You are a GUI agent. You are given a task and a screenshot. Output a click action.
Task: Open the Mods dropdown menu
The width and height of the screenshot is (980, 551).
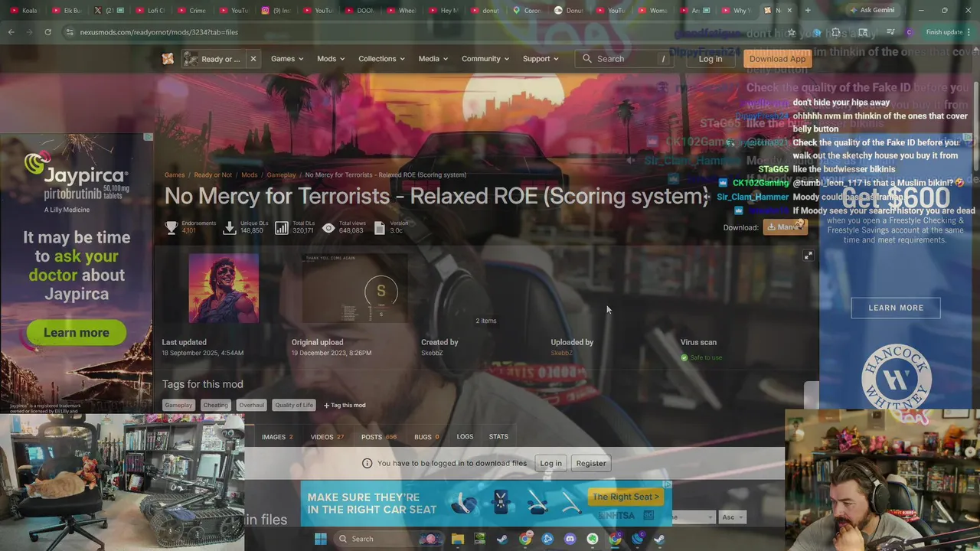pos(331,59)
